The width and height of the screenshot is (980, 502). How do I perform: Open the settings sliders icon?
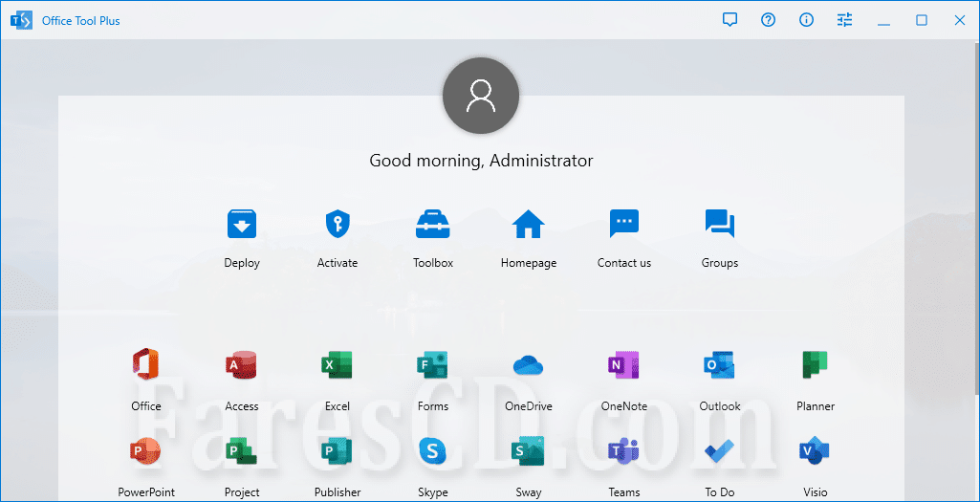(x=845, y=20)
